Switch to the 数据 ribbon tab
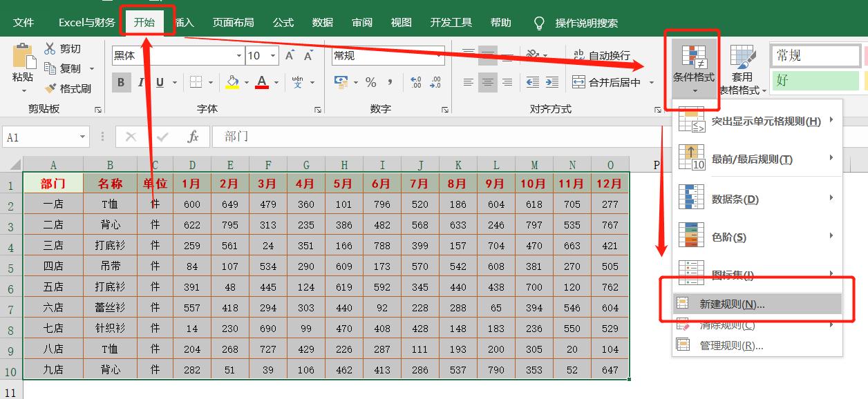 [321, 21]
